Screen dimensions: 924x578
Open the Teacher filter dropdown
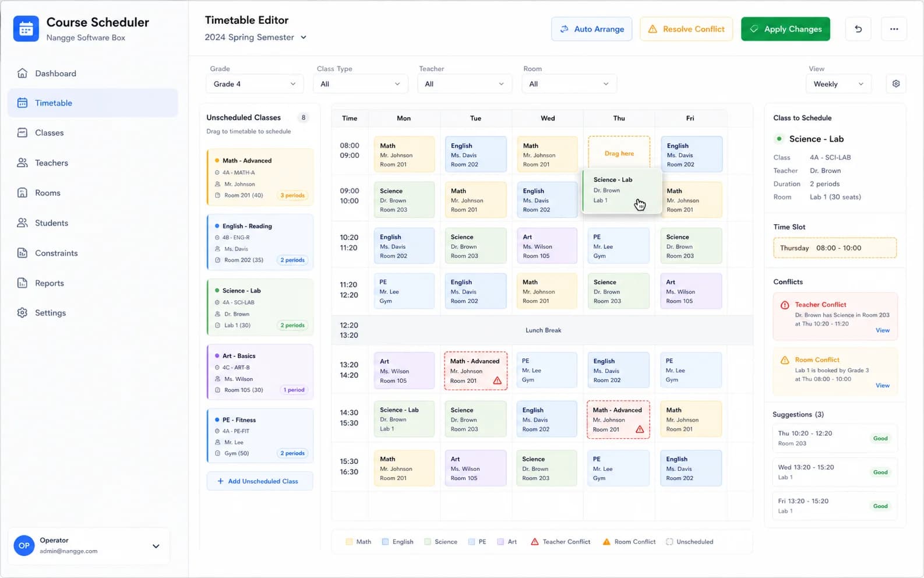tap(464, 84)
